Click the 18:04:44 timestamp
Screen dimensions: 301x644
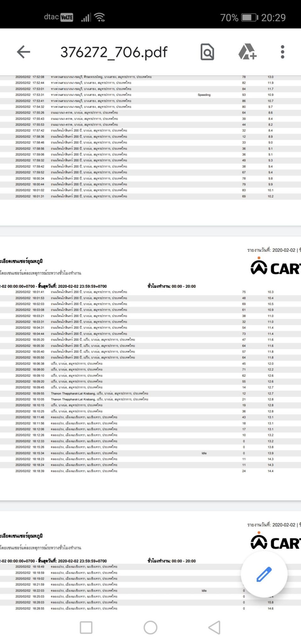pos(38,334)
